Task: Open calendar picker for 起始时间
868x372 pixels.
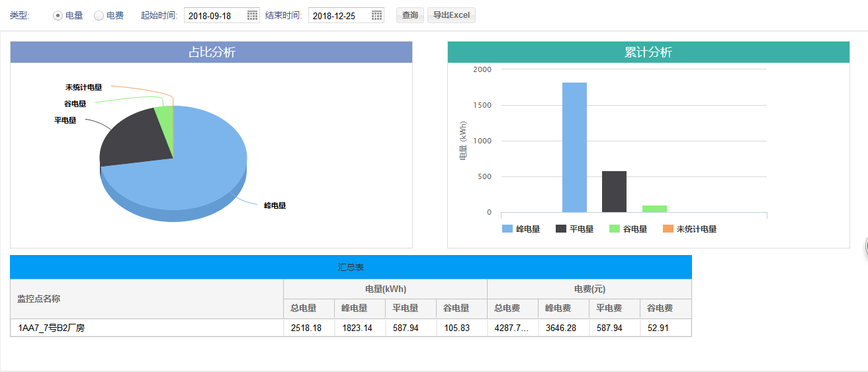Action: coord(252,15)
